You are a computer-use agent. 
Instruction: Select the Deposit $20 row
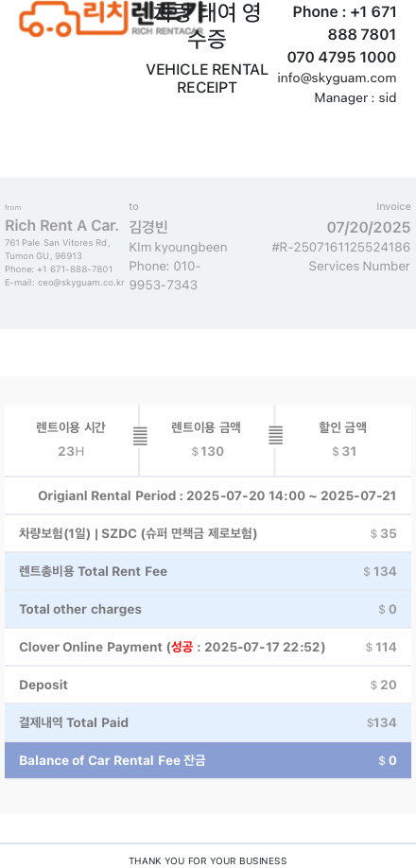tap(208, 685)
